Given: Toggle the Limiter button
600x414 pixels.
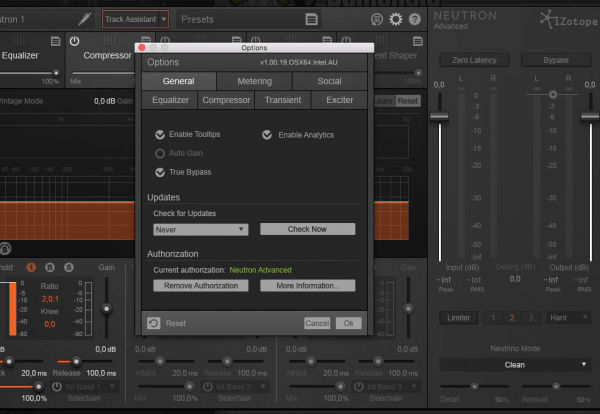Looking at the screenshot, I should point(458,318).
